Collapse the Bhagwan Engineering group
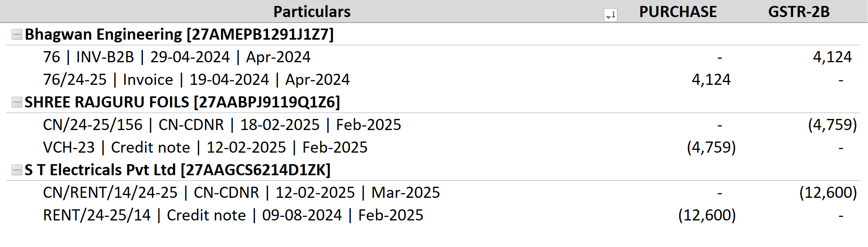 tap(17, 34)
